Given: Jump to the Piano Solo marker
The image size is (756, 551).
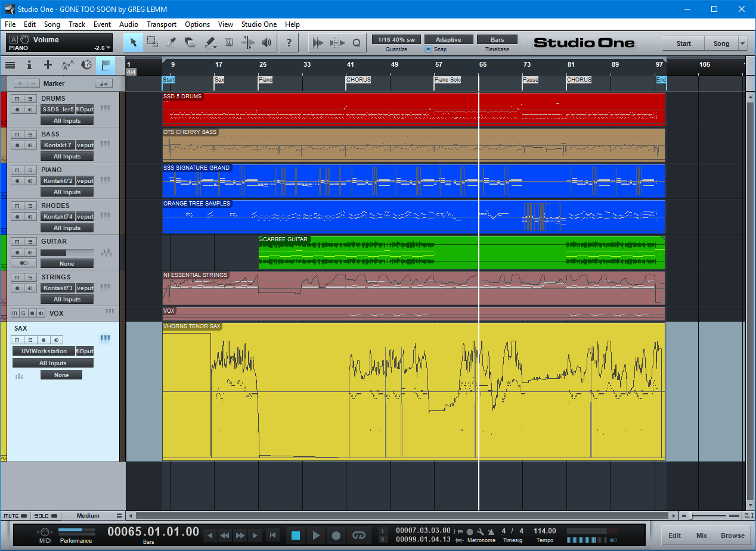Looking at the screenshot, I should pos(448,80).
